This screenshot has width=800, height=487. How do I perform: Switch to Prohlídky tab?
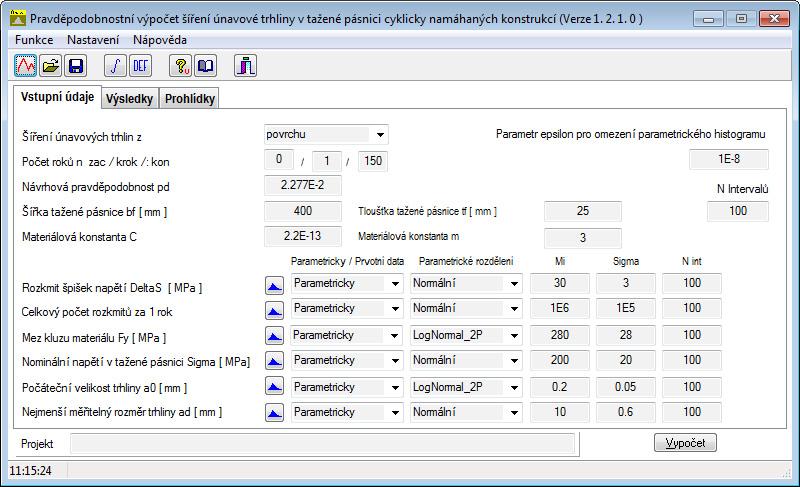tap(190, 98)
